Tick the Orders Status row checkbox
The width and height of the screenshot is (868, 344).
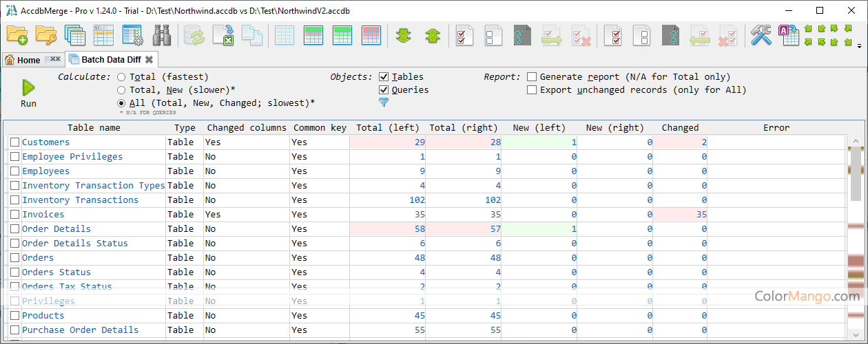14,272
